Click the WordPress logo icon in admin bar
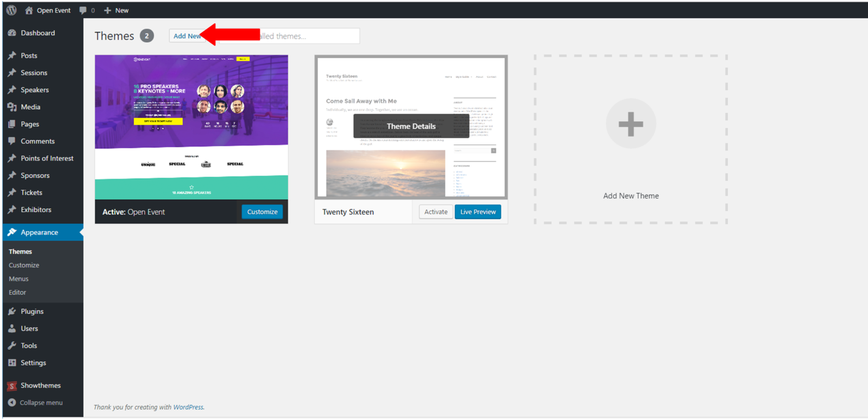The width and height of the screenshot is (868, 419). 12,10
